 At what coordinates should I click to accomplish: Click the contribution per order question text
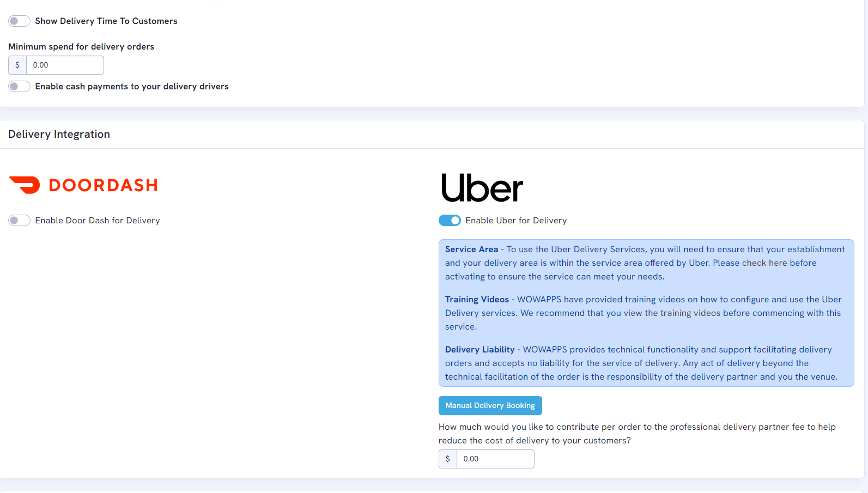(637, 434)
